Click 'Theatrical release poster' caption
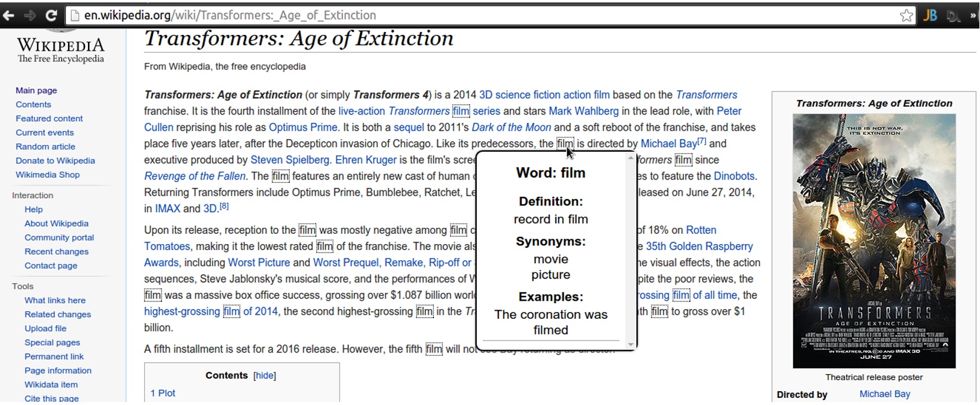Screen dimensions: 980x405 (874, 377)
